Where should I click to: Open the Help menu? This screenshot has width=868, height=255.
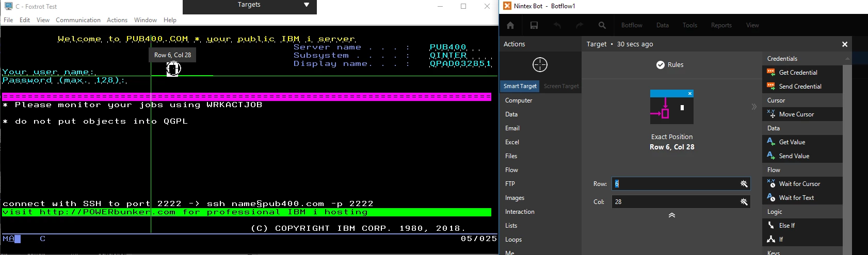(170, 20)
